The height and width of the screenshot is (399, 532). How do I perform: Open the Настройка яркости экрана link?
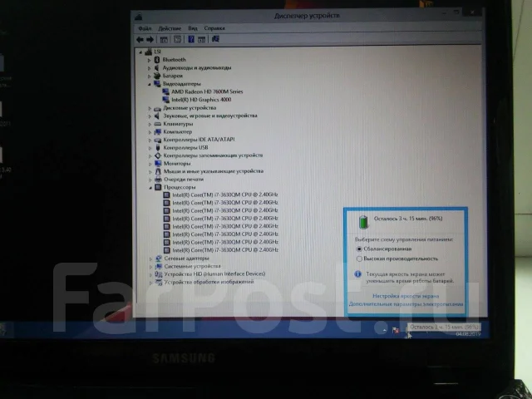point(406,296)
